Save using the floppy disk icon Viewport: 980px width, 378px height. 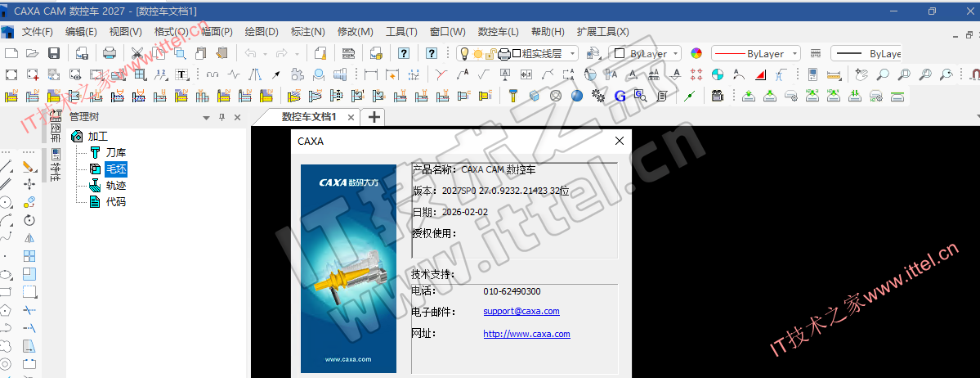pos(54,54)
